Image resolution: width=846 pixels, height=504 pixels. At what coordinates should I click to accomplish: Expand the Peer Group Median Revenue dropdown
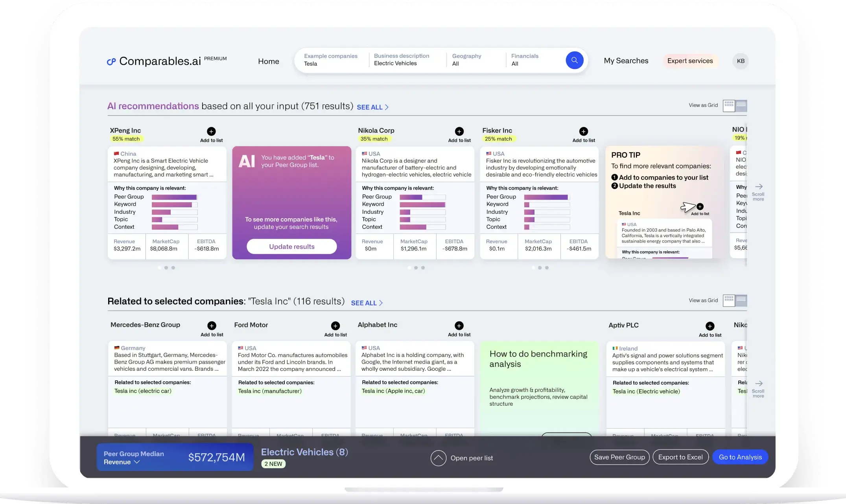(137, 462)
